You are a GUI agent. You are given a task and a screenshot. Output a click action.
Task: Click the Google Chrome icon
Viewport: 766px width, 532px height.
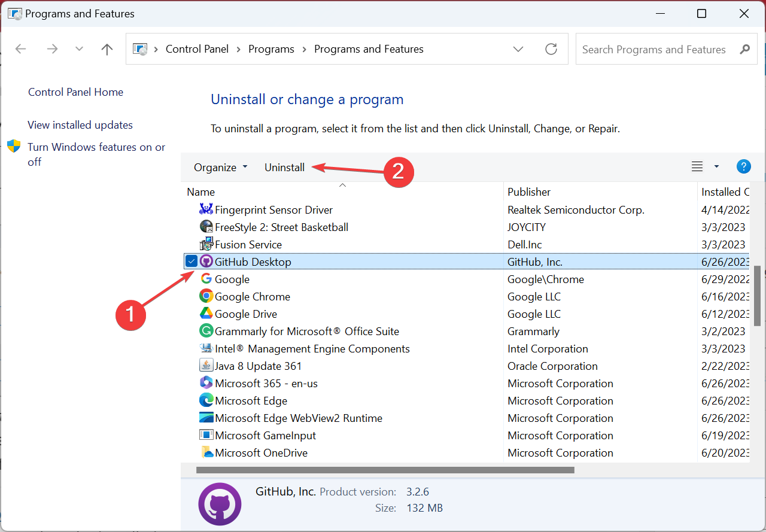pos(206,296)
